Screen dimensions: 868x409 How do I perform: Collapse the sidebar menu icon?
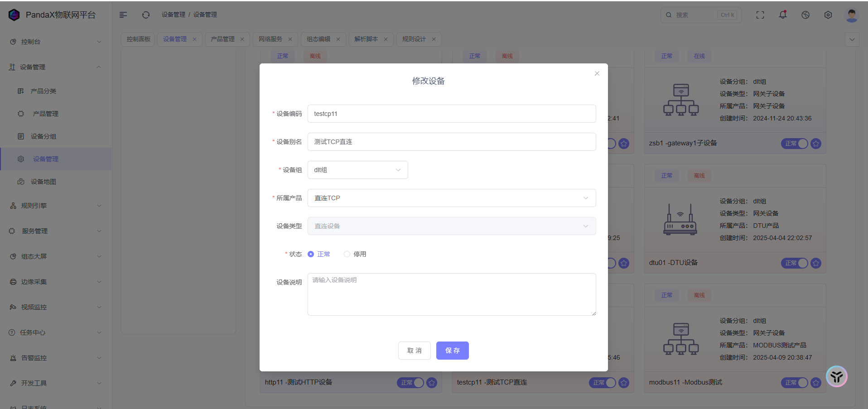[x=123, y=15]
